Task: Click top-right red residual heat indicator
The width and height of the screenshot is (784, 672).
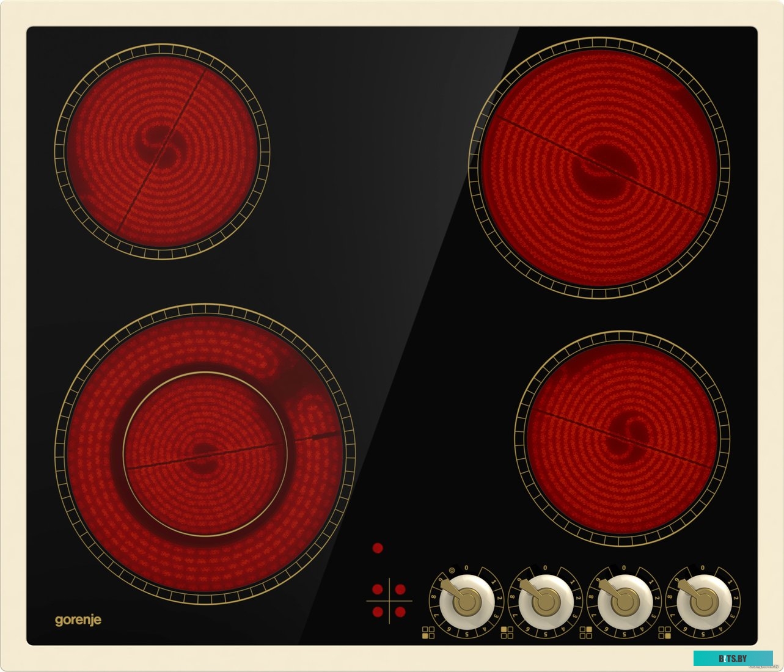Action: pyautogui.click(x=400, y=590)
